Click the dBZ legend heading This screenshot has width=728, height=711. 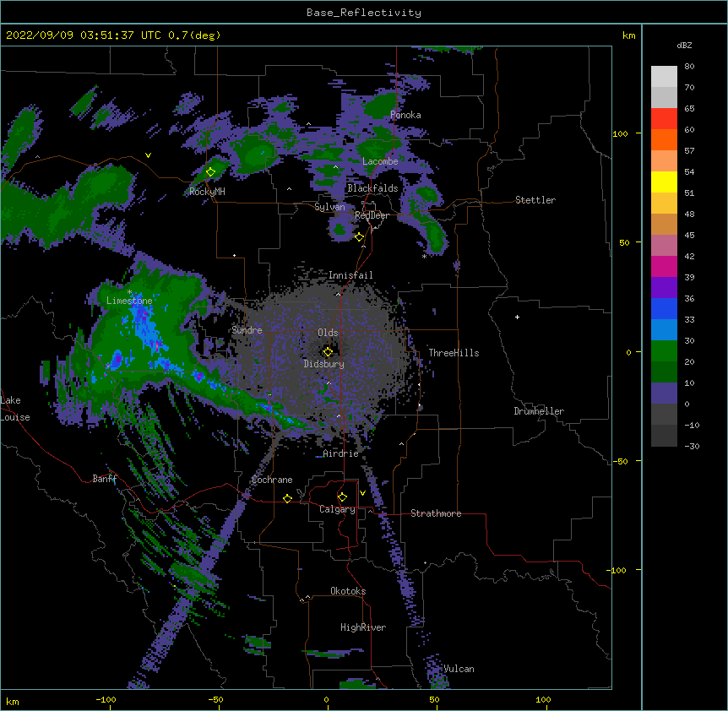click(684, 46)
